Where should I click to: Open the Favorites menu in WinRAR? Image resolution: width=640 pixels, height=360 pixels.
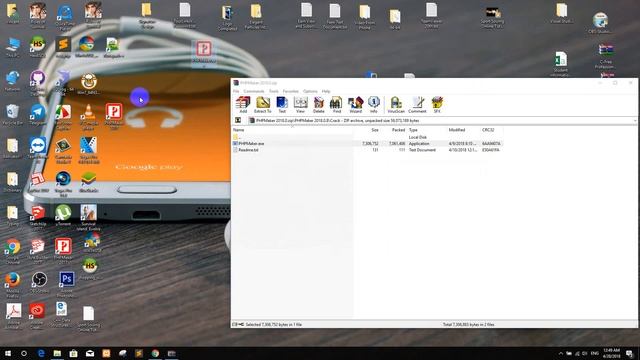[x=291, y=91]
